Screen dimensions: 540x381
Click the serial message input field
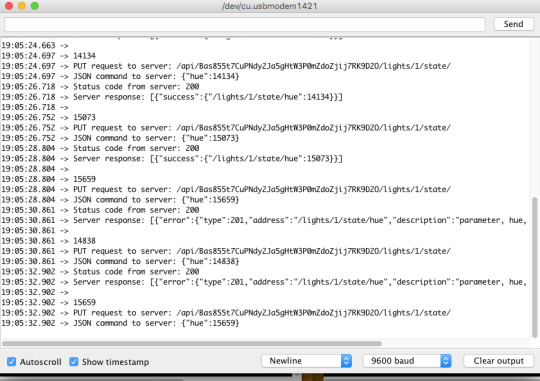pyautogui.click(x=245, y=24)
